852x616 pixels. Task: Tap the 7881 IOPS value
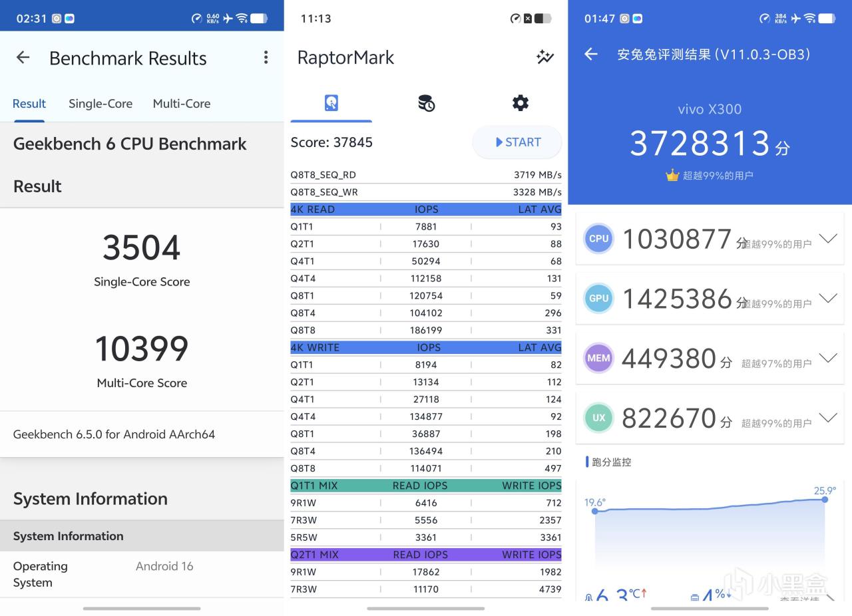tap(426, 227)
